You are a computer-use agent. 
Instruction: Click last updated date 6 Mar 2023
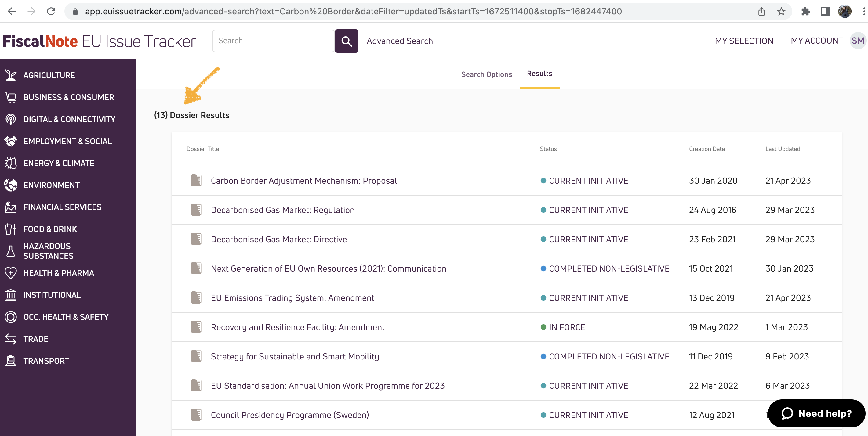click(787, 386)
